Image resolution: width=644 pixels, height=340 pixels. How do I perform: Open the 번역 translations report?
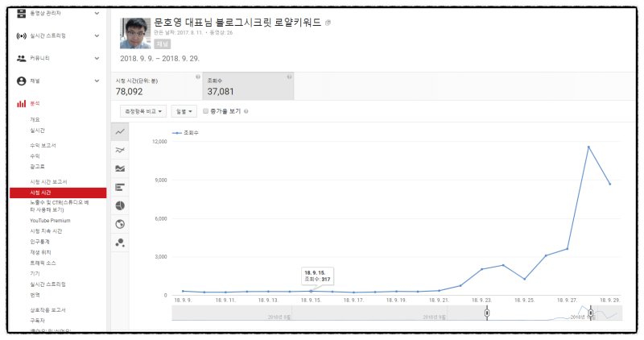35,295
